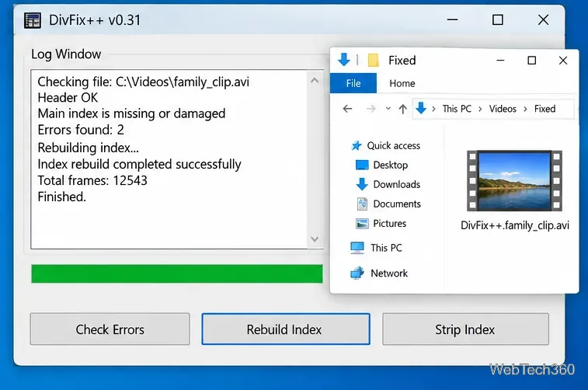Click log line 'Index rebuild completed successfully'

click(139, 164)
